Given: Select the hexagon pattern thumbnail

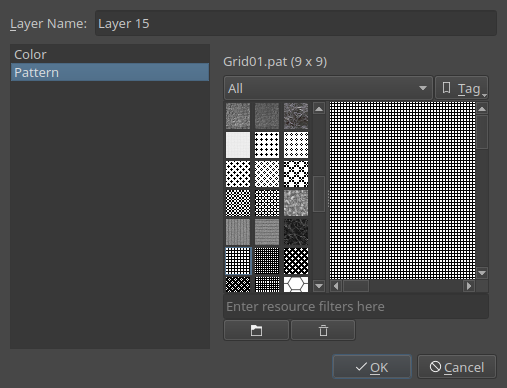Looking at the screenshot, I should tap(296, 284).
